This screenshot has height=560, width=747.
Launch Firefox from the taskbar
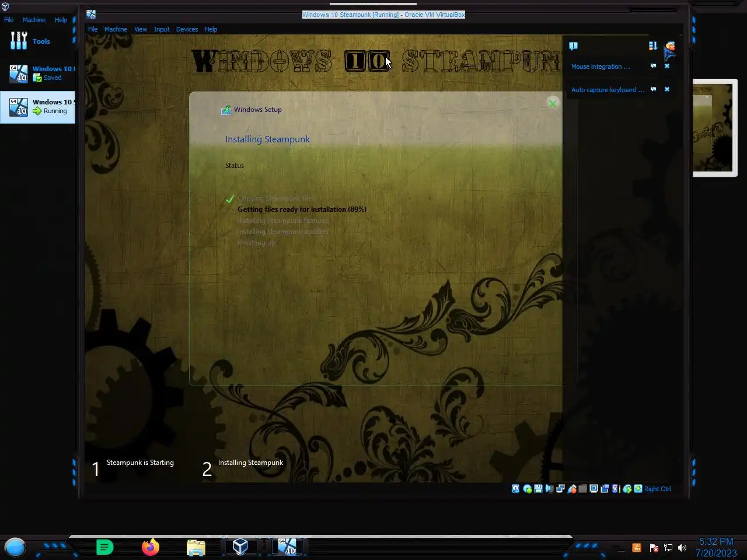pyautogui.click(x=150, y=547)
